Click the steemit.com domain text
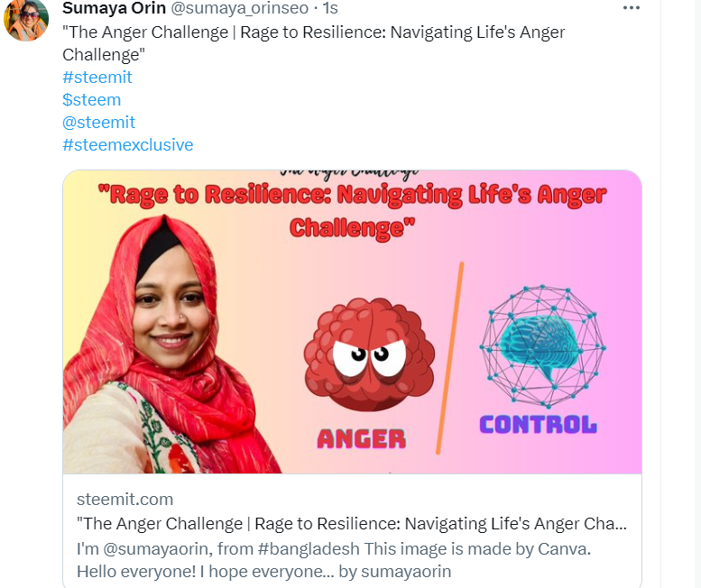Image resolution: width=701 pixels, height=588 pixels. [x=125, y=499]
